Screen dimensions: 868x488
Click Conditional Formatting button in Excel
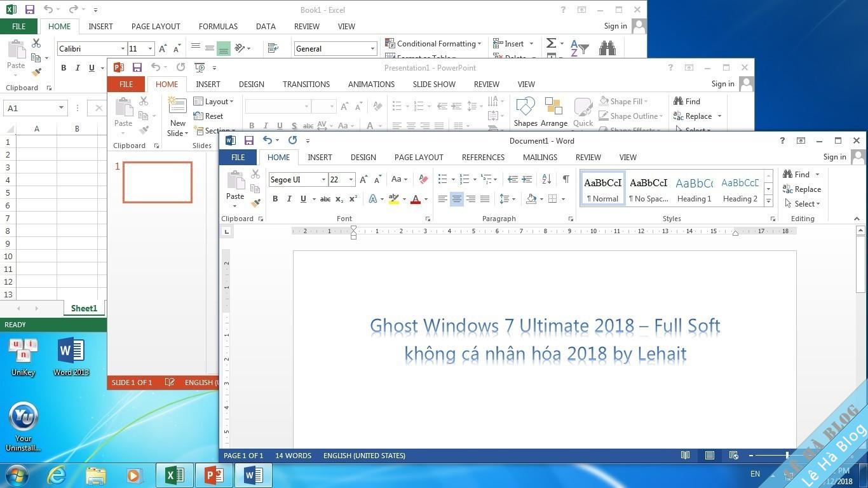pos(433,44)
